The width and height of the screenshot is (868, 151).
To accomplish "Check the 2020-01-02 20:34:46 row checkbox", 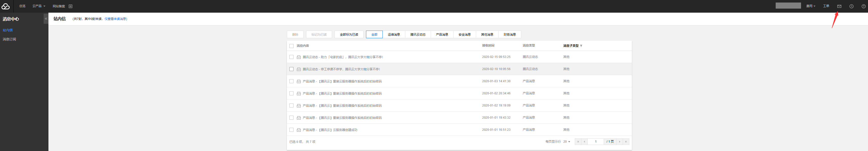I will click(x=291, y=94).
